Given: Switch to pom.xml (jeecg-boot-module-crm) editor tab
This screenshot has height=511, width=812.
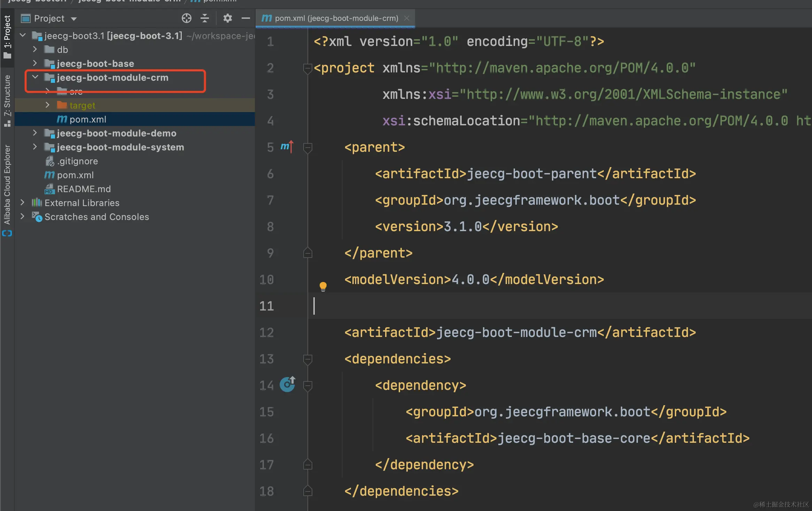Looking at the screenshot, I should [336, 18].
